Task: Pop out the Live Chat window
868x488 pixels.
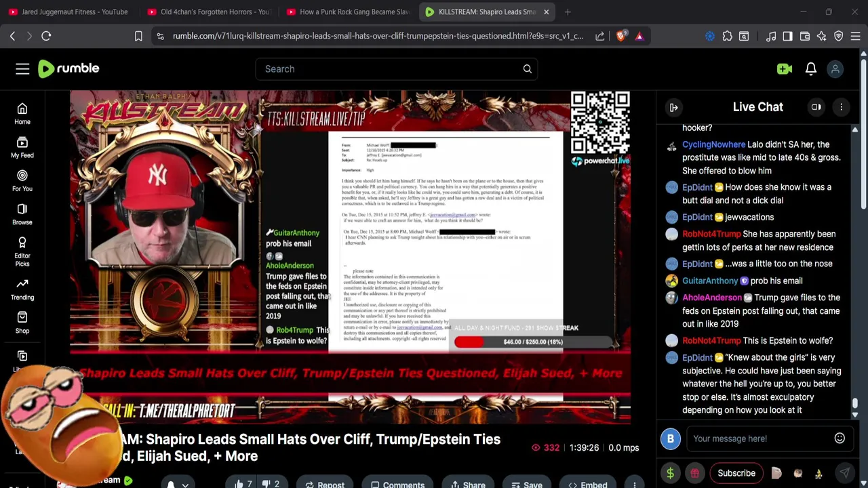Action: pos(816,107)
